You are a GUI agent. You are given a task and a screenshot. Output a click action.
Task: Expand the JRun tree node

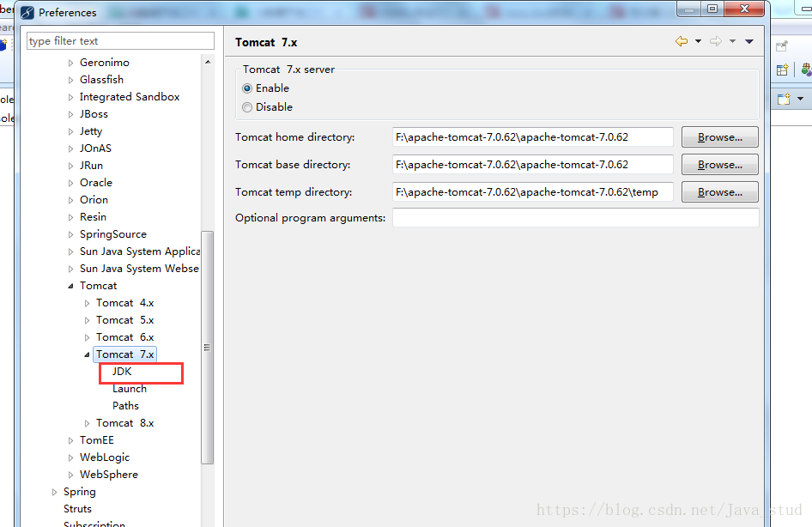(x=71, y=167)
